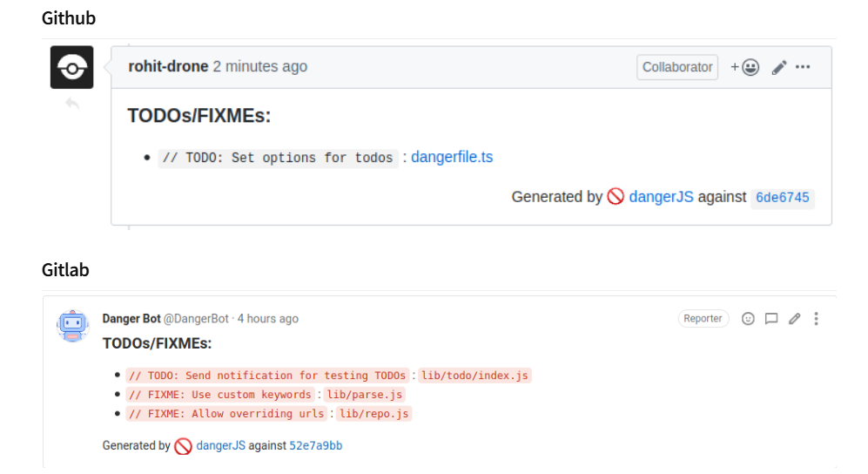Click the Gitlab section heading
The height and width of the screenshot is (474, 868).
pyautogui.click(x=65, y=270)
